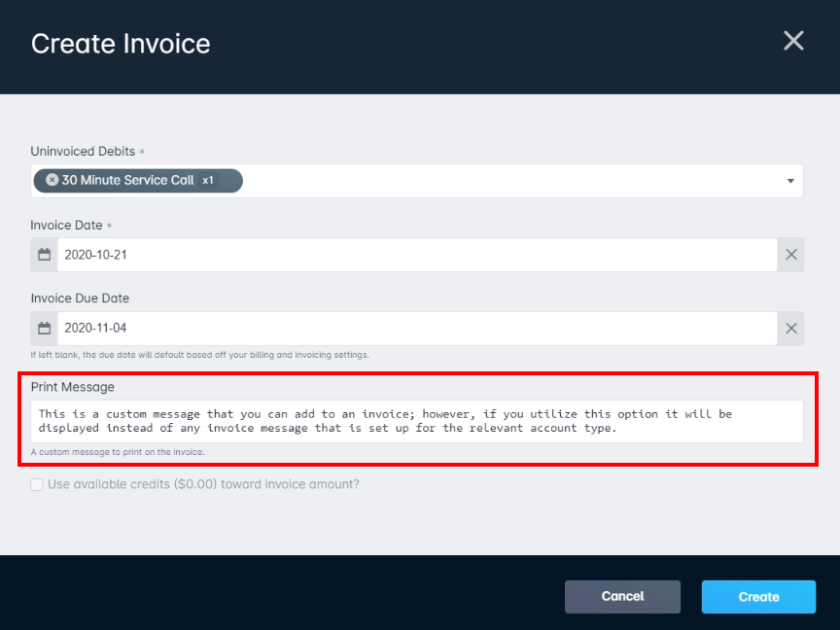The image size is (840, 630).
Task: Open calendar picker for Invoice Due Date
Action: click(45, 329)
